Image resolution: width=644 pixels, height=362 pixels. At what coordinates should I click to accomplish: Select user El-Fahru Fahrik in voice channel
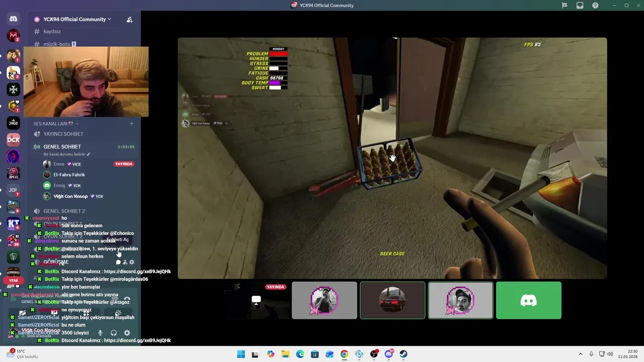click(x=69, y=175)
